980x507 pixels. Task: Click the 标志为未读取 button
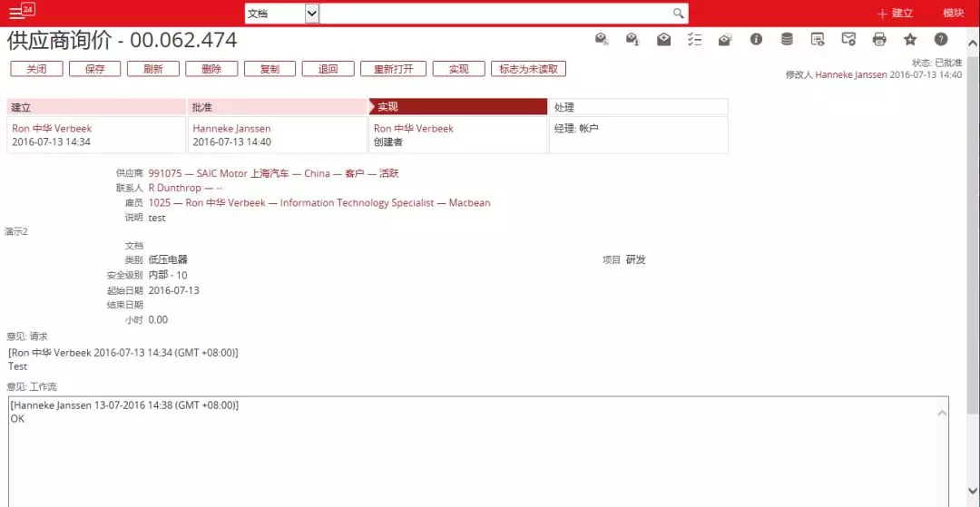(x=529, y=69)
